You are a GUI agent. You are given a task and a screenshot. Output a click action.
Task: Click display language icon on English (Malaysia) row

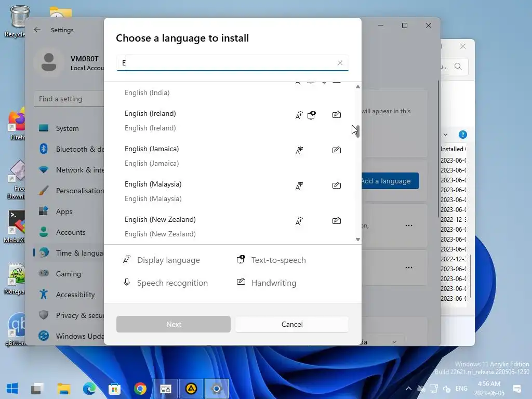(299, 186)
